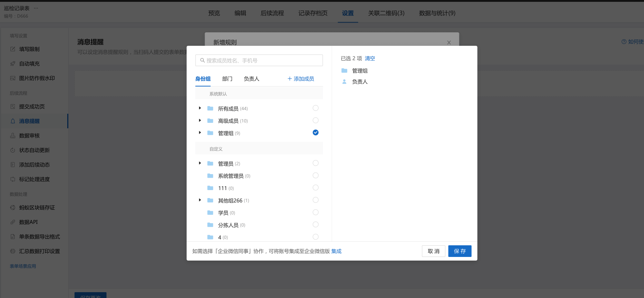Click 清空 to clear selected items
The width and height of the screenshot is (644, 298).
(370, 59)
